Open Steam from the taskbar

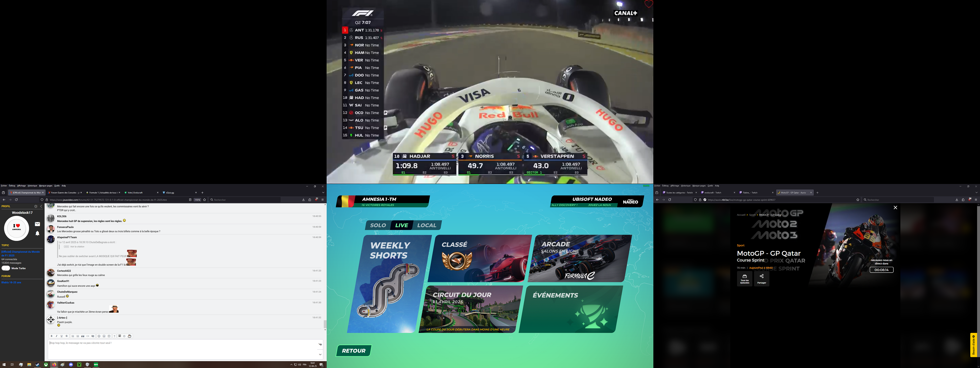pos(38,365)
